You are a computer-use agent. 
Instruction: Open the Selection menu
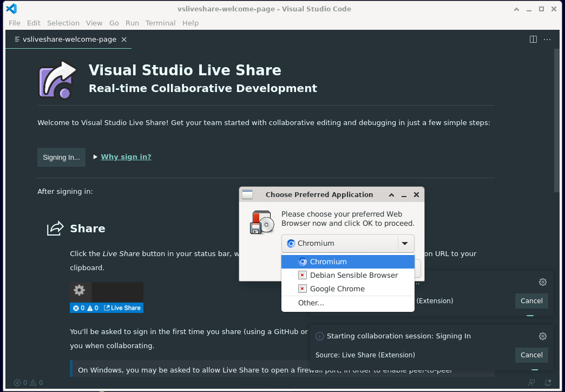click(x=63, y=23)
